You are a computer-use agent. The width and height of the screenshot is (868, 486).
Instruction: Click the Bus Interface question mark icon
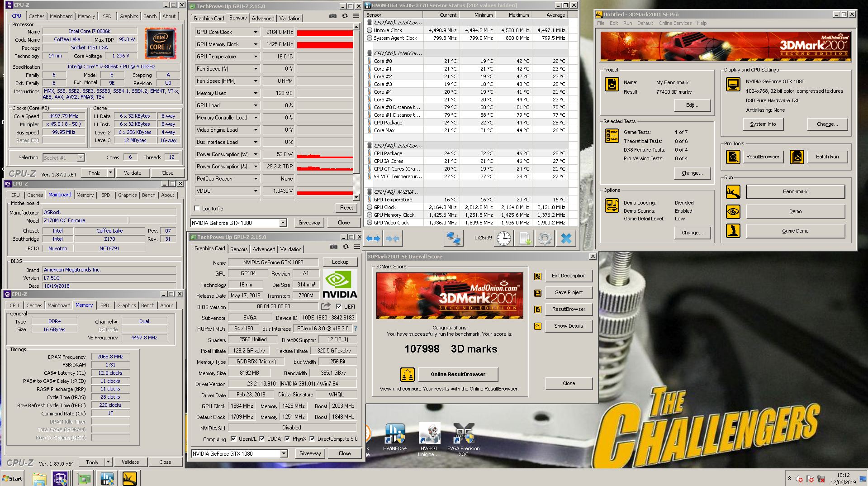click(355, 329)
